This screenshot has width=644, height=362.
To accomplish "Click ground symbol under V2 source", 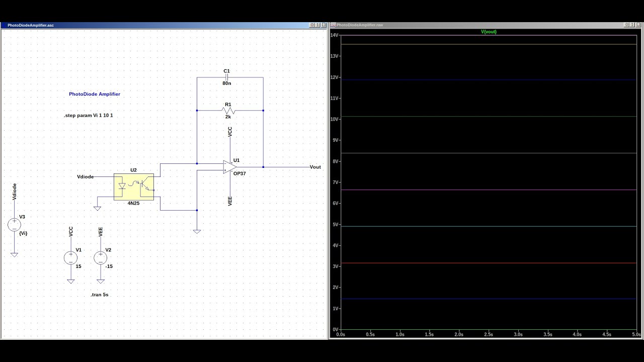I will click(101, 282).
